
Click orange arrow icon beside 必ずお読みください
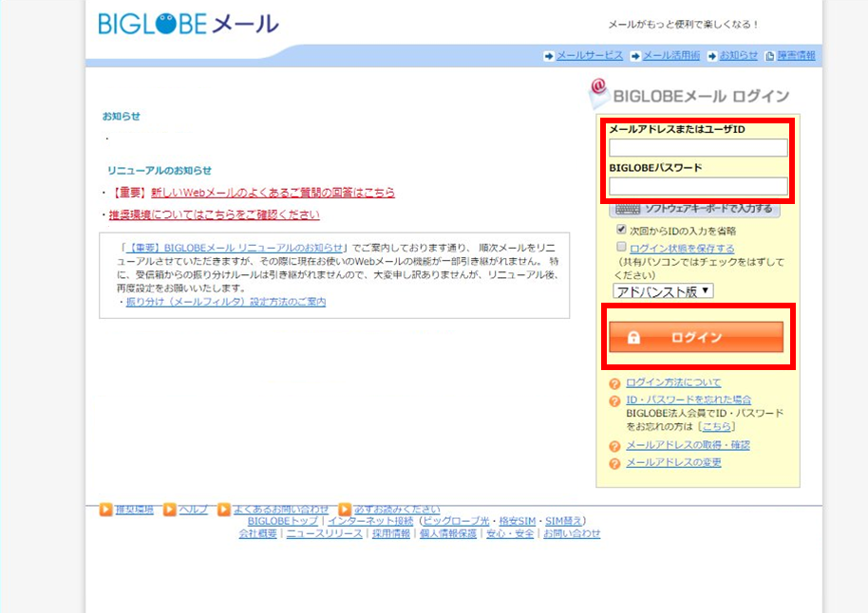click(345, 509)
